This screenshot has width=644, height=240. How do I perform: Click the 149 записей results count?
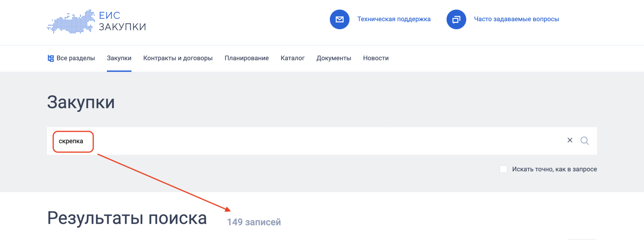coord(254,222)
